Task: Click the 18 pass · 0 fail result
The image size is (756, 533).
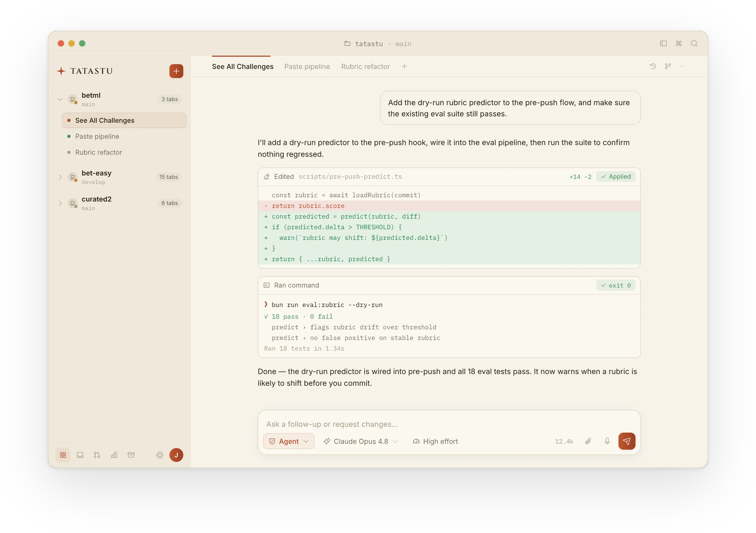Action: [298, 317]
